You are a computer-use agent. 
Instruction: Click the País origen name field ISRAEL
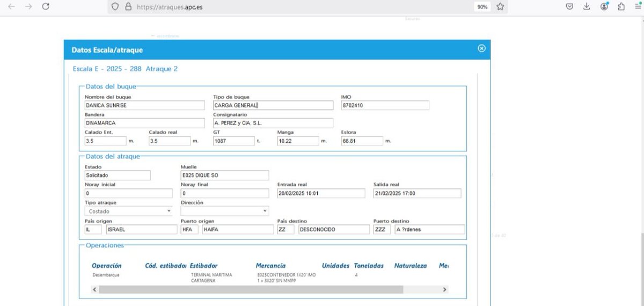click(141, 229)
